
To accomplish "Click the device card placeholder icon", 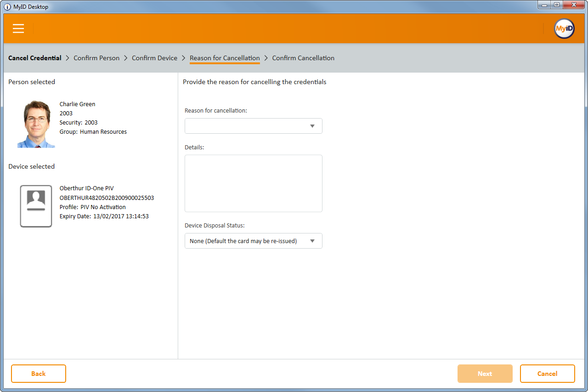I will [36, 206].
